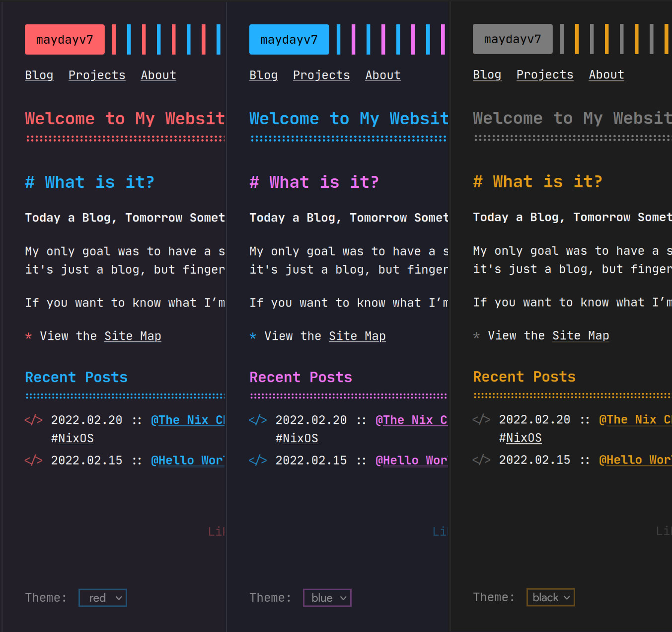Click 2022.02.20 date in red panel
This screenshot has width=672, height=632.
tap(87, 420)
